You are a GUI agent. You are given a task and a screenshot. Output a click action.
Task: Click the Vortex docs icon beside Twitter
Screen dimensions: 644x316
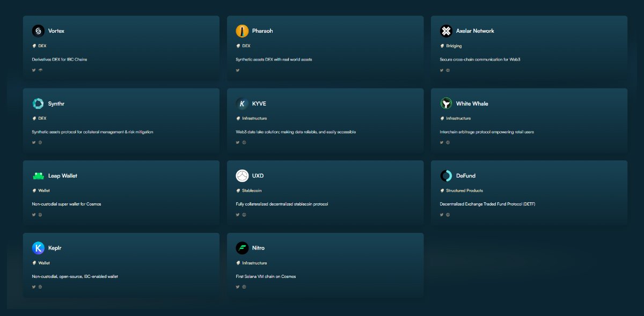pos(40,70)
